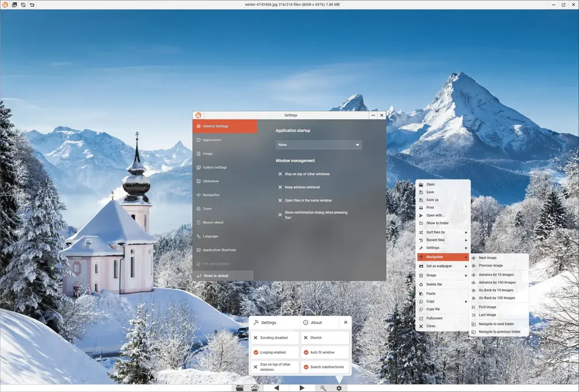This screenshot has width=579, height=392.
Task: Click the image gallery icon in bottom toolbar
Action: click(x=255, y=388)
